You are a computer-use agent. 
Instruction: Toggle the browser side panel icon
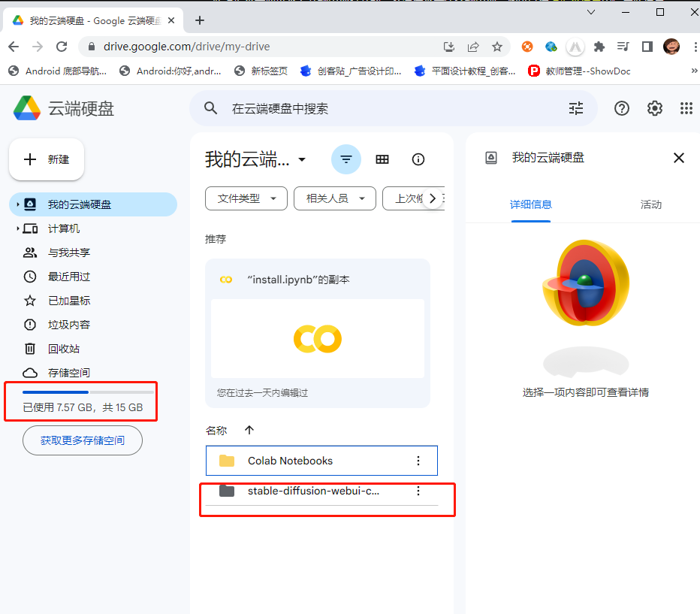(x=647, y=47)
